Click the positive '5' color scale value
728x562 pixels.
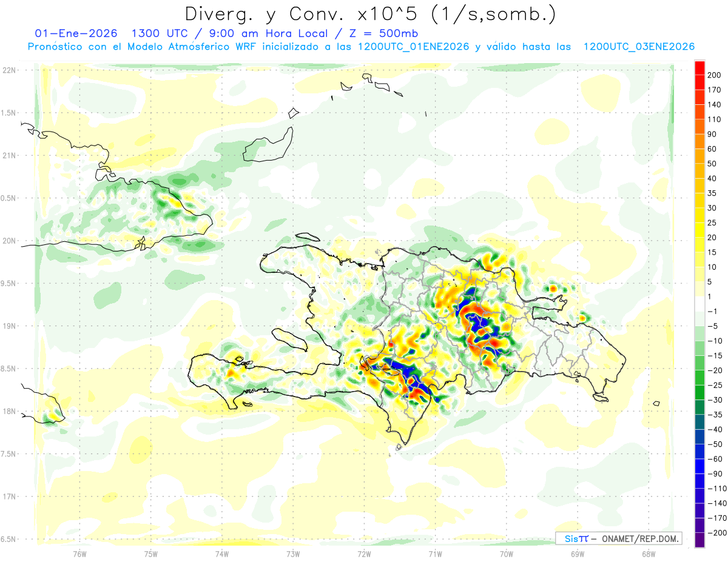tap(710, 282)
